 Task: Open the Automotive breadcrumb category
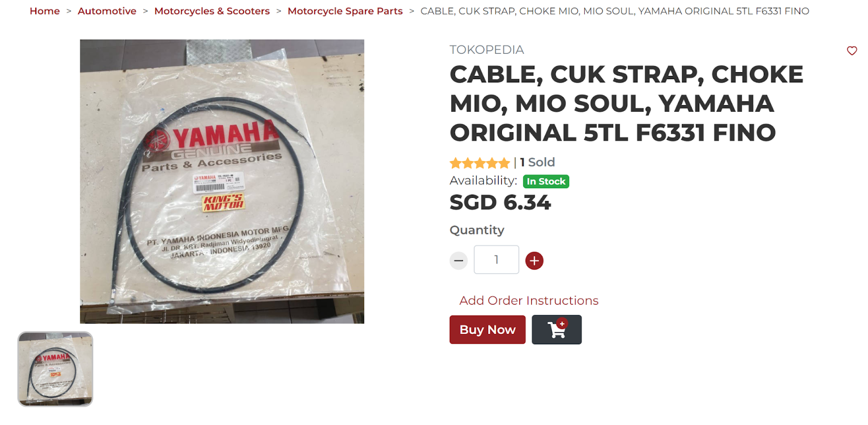[x=107, y=11]
